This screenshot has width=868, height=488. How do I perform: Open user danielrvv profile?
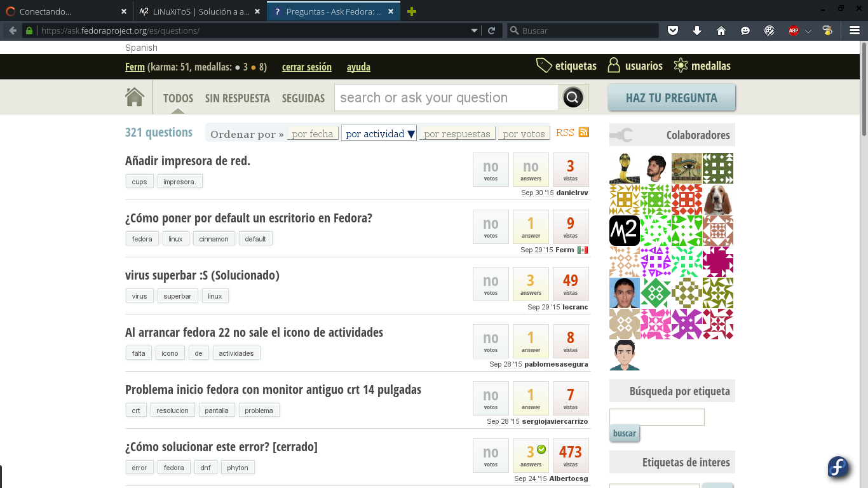tap(572, 193)
